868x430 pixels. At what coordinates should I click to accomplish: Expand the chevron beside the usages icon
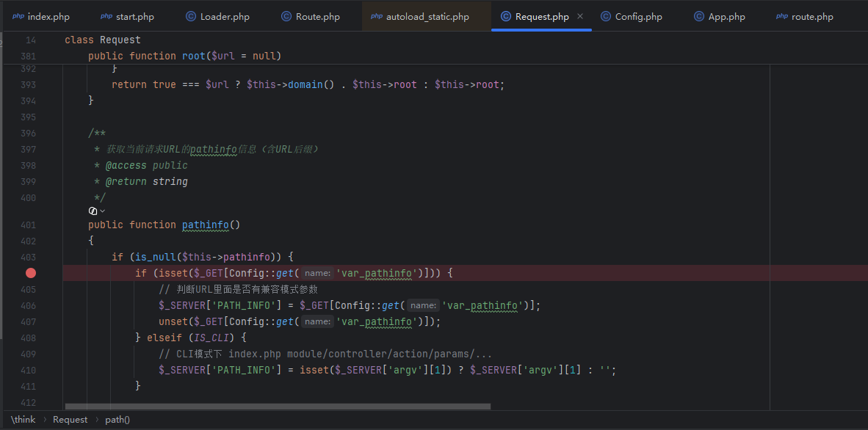pyautogui.click(x=102, y=211)
